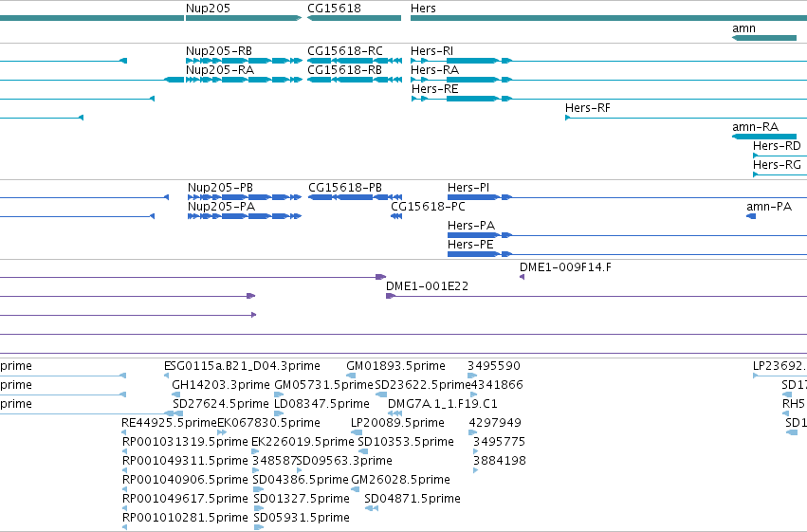
Task: Click the ESG0115a.B21_D04.3prime EST label
Action: [242, 366]
